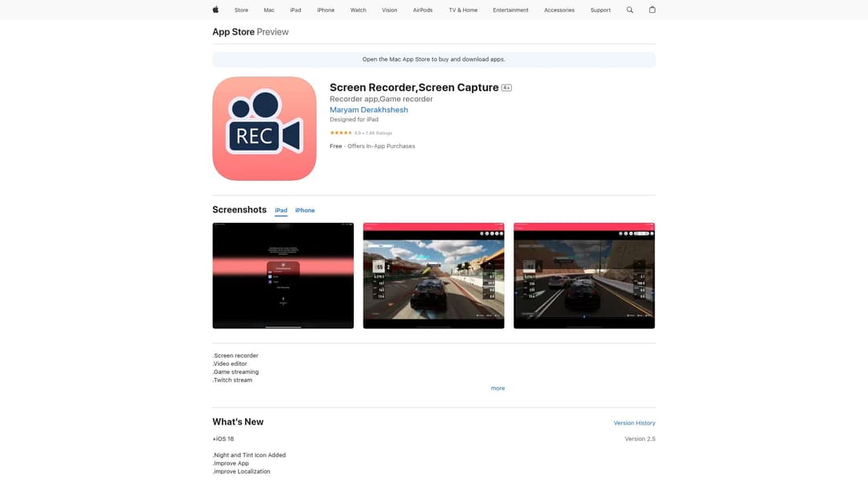Click the 'Recorder app,Game recorder' subtitle
Viewport: 868px width, 489px height.
coord(382,99)
